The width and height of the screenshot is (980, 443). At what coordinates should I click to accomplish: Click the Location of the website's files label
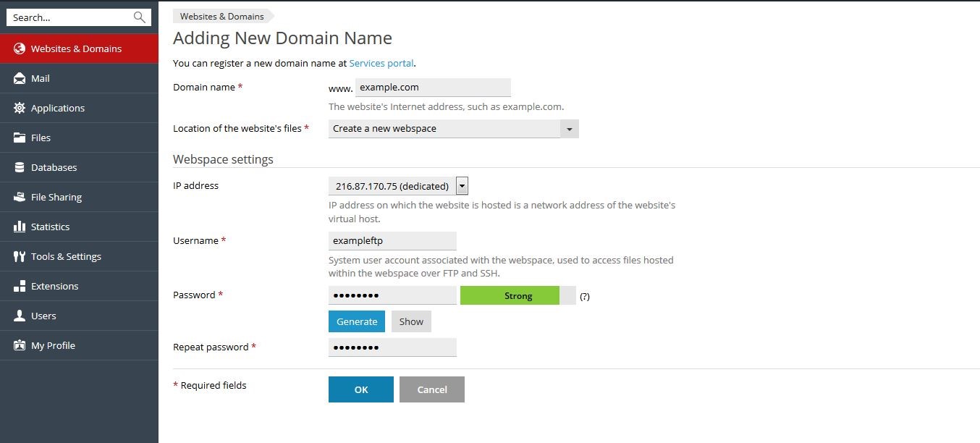(241, 128)
